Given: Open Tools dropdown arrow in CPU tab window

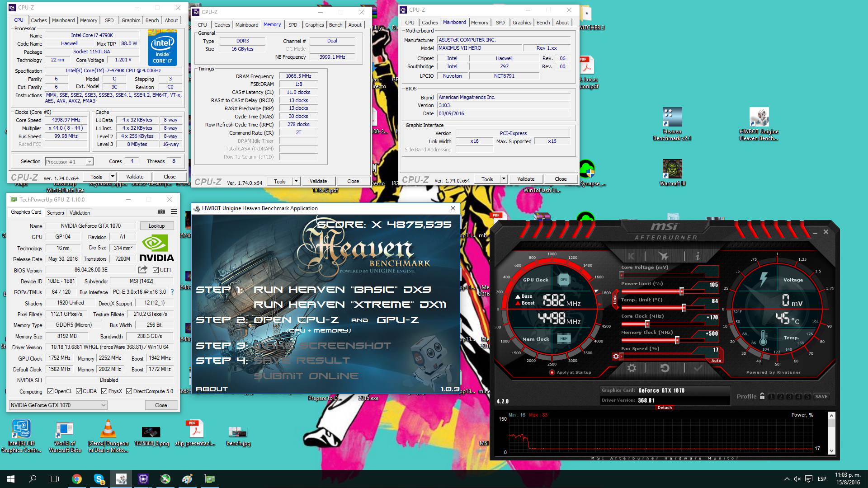Looking at the screenshot, I should tap(113, 177).
